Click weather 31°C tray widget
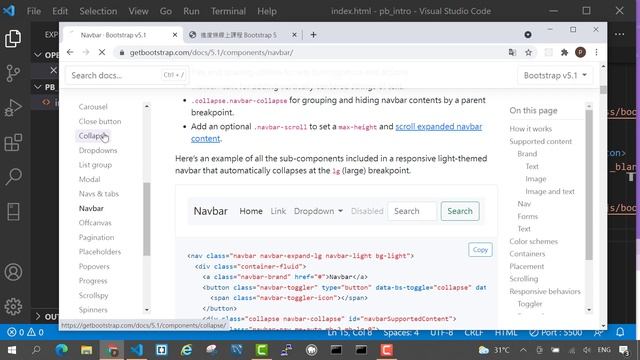Image resolution: width=640 pixels, height=360 pixels. (x=494, y=350)
